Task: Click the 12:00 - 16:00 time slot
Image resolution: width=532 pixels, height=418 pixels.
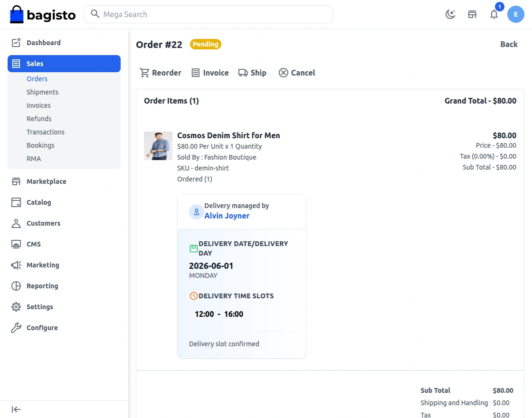Action: [x=219, y=314]
